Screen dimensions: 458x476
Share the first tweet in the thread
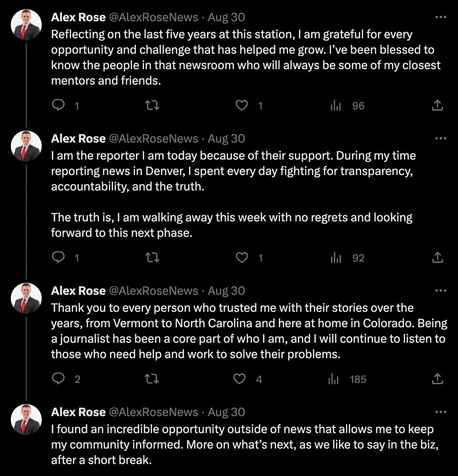click(x=437, y=105)
